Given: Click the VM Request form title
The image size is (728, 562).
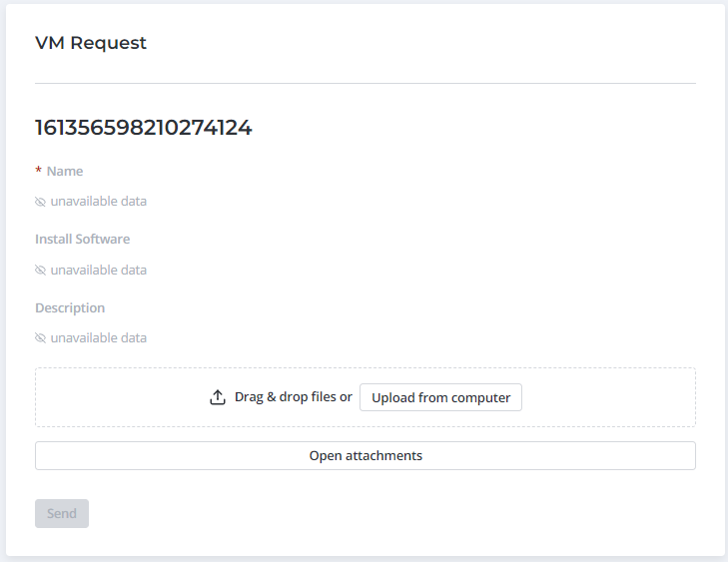Looking at the screenshot, I should (x=91, y=43).
